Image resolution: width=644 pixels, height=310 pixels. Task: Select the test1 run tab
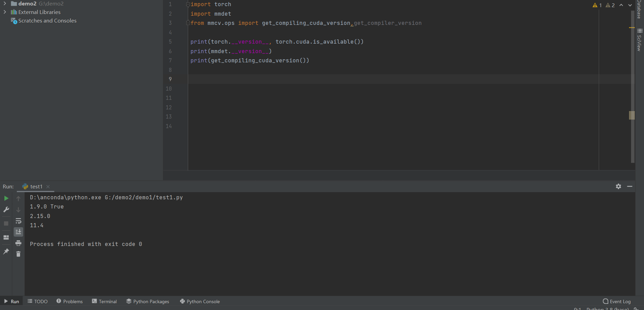[36, 187]
